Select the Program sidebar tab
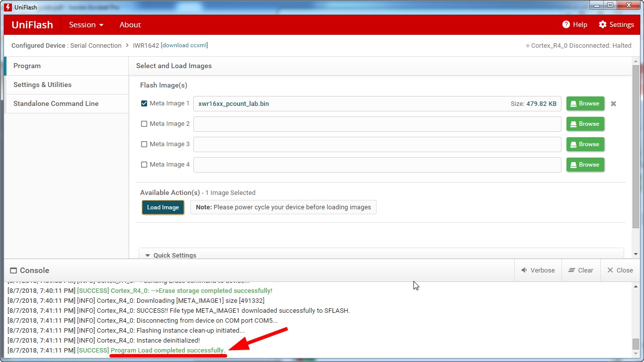The height and width of the screenshot is (362, 644). (66, 66)
